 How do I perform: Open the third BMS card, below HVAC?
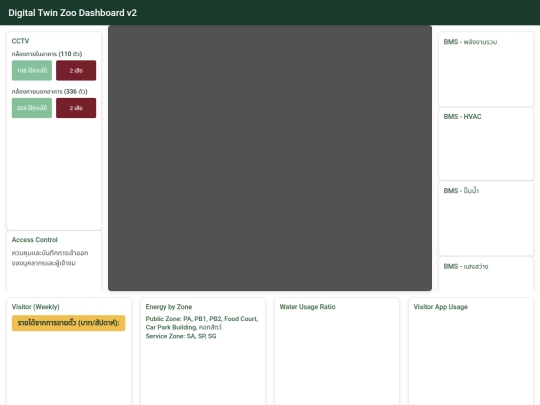point(486,218)
